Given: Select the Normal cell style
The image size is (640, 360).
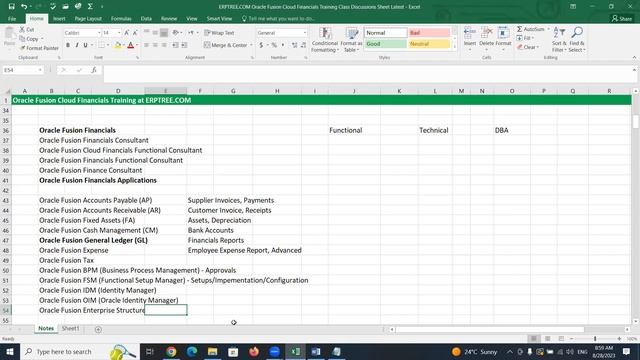Looking at the screenshot, I should (x=386, y=33).
